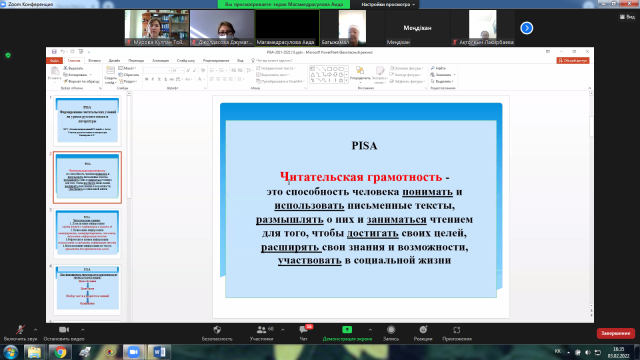This screenshot has height=360, width=640.
Task: Open the Zoom chat icon
Action: click(303, 330)
